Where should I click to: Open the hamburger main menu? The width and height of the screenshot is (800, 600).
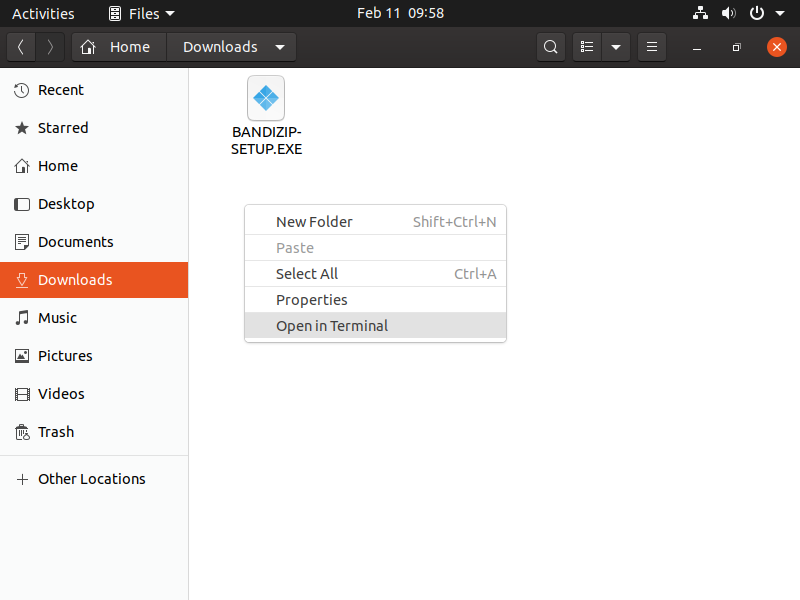pos(652,47)
